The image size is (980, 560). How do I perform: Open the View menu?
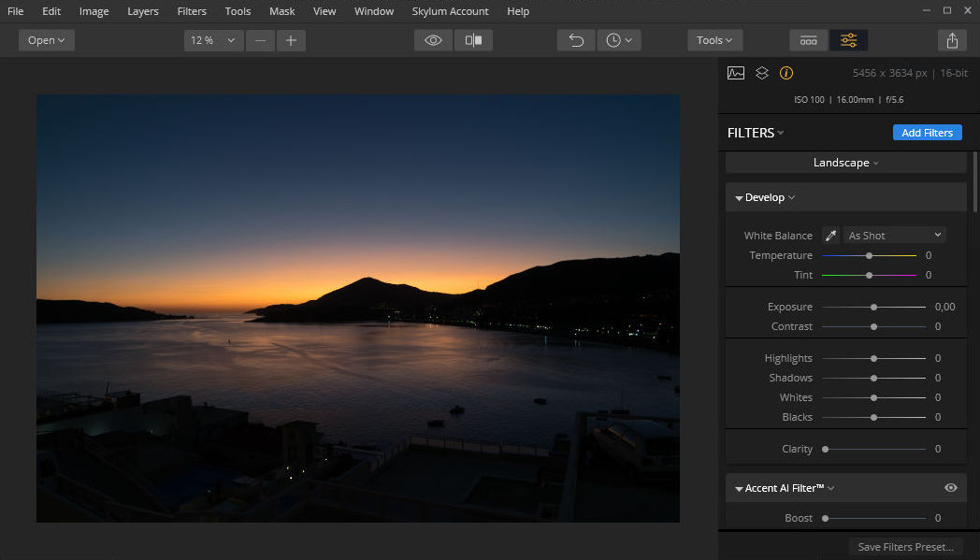click(x=324, y=11)
